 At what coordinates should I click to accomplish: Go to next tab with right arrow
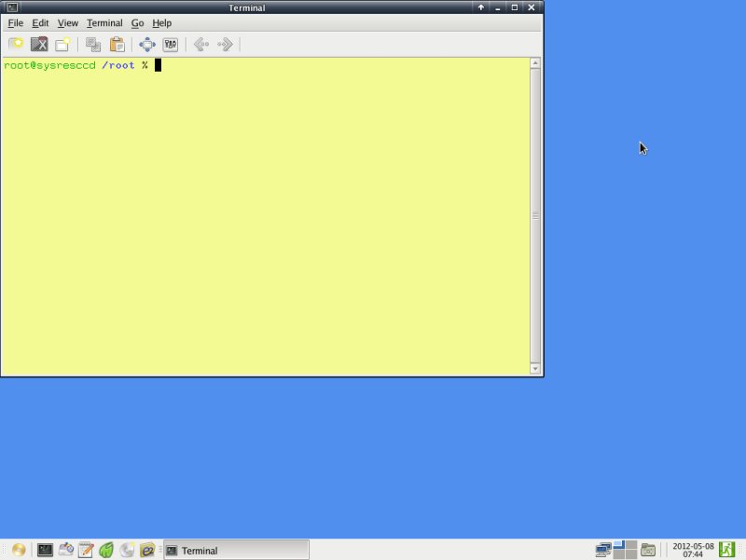click(225, 44)
